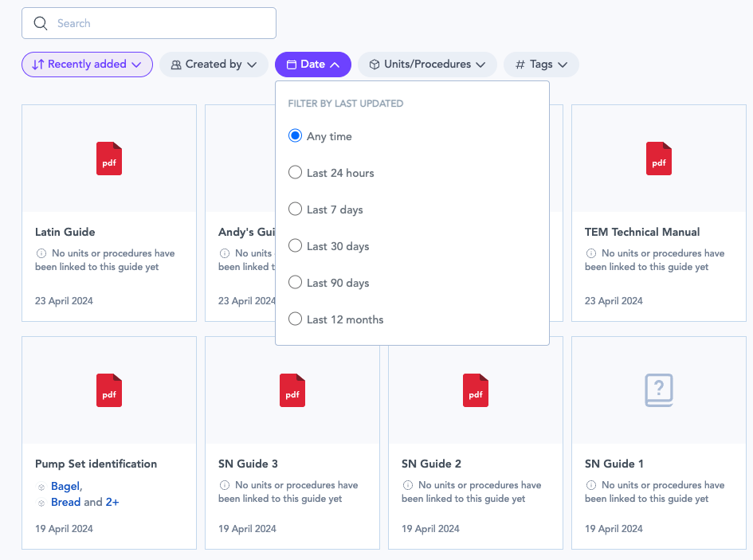Click the 2+ more units link
Screen dimensions: 753x560
coord(112,503)
